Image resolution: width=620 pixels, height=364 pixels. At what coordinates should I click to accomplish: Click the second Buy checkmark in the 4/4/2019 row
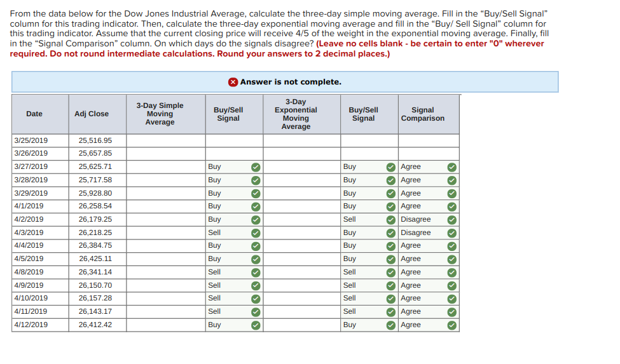pyautogui.click(x=391, y=246)
